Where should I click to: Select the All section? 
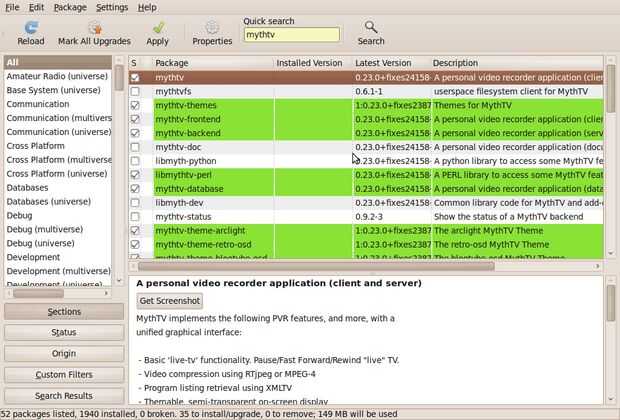[58, 62]
